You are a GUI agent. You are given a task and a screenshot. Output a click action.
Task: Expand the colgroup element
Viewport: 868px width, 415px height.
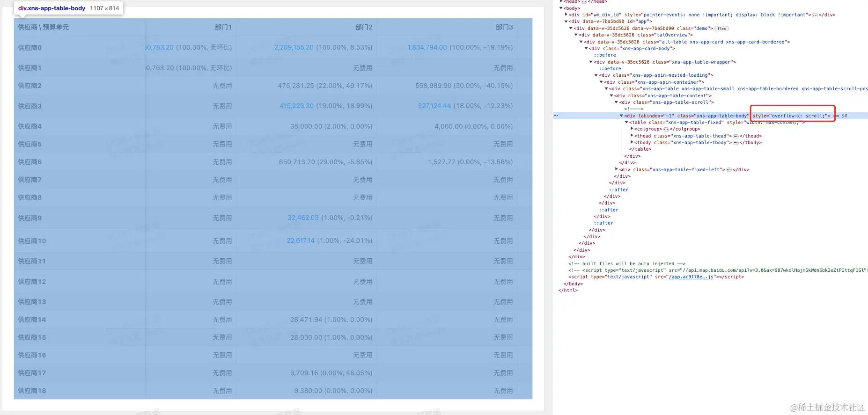tap(632, 129)
